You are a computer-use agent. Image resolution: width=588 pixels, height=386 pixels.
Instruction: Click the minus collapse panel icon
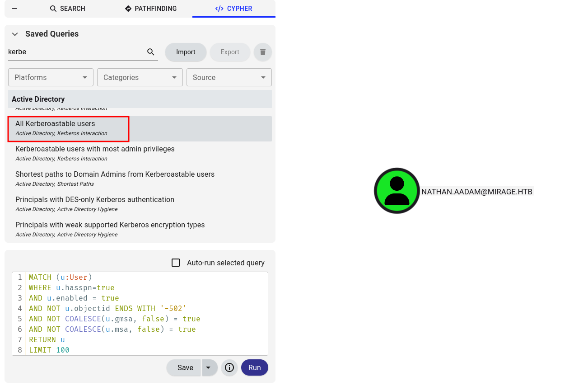[x=14, y=9]
